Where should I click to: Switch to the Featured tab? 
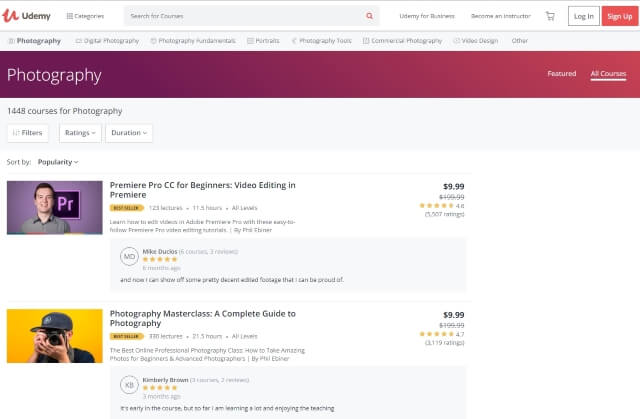[562, 73]
